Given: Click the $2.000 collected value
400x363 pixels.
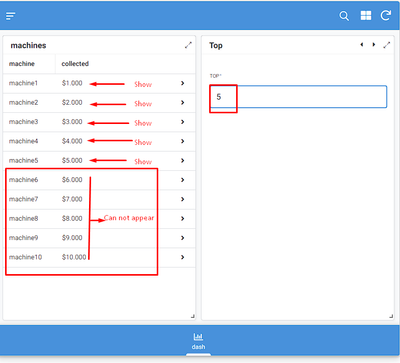Looking at the screenshot, I should pyautogui.click(x=72, y=102).
